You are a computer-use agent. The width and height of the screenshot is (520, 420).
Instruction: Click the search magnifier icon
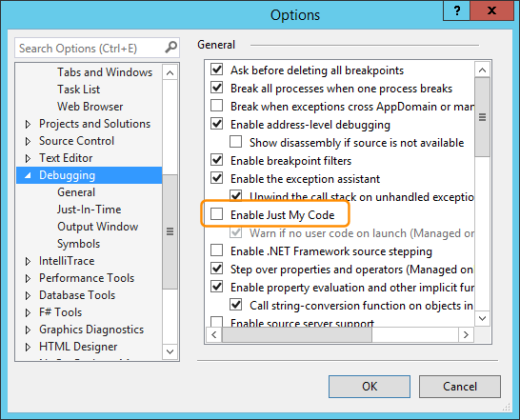pos(170,48)
